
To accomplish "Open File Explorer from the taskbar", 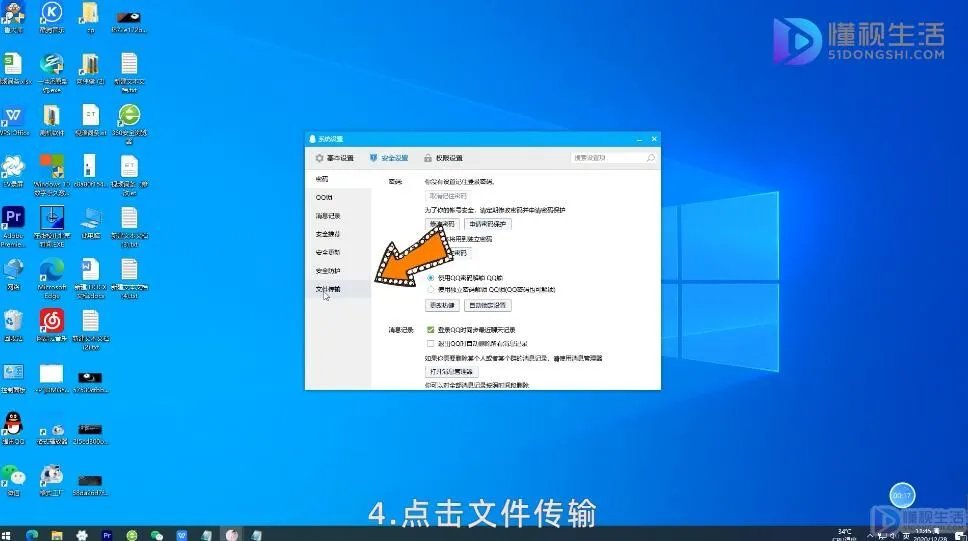I will 57,535.
